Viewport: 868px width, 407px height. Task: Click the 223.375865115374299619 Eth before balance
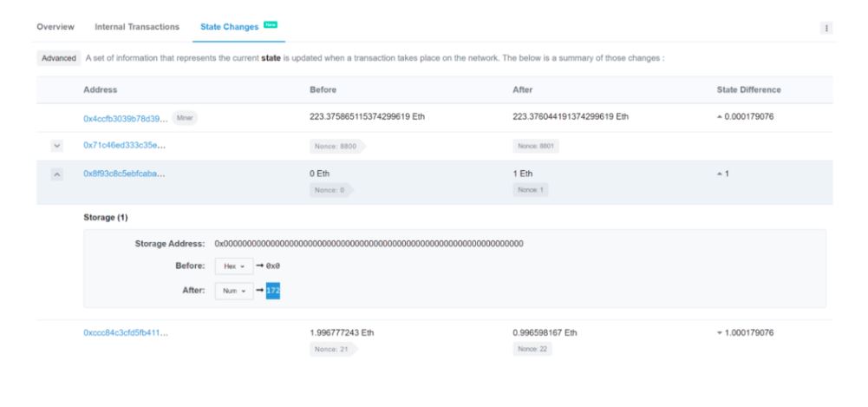click(x=367, y=116)
